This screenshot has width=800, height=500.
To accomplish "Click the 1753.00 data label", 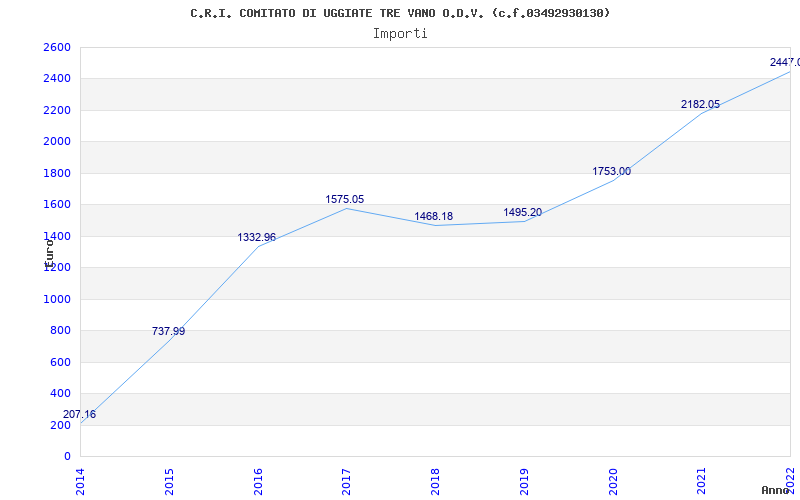I will [x=611, y=171].
